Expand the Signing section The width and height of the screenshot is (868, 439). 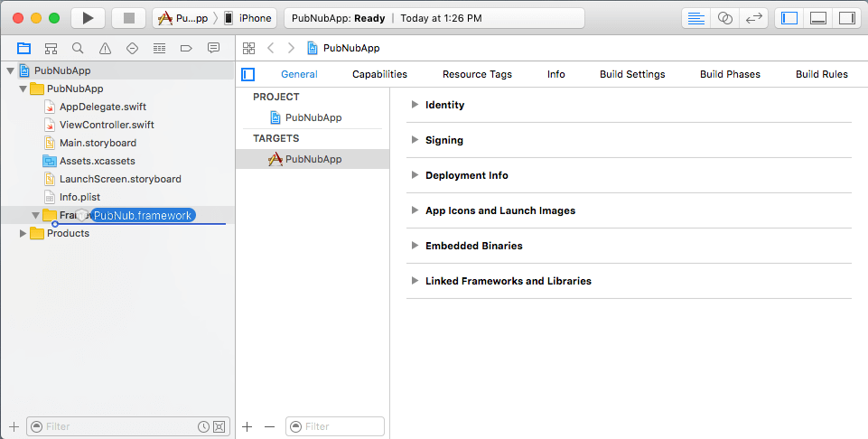coord(415,140)
